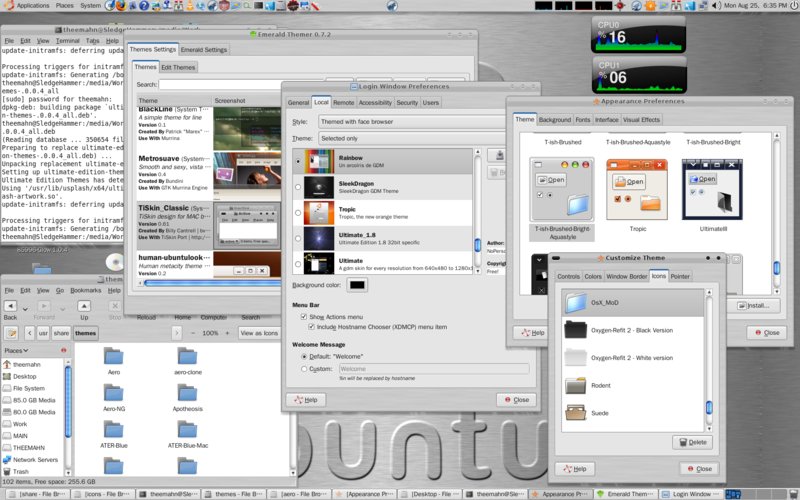
Task: Open Network Servers in Places sidebar
Action: click(x=33, y=460)
